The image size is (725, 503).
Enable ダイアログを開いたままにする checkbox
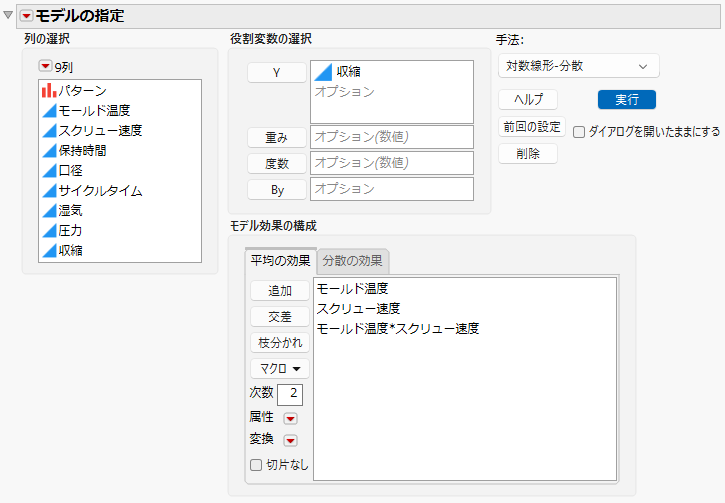pos(579,132)
